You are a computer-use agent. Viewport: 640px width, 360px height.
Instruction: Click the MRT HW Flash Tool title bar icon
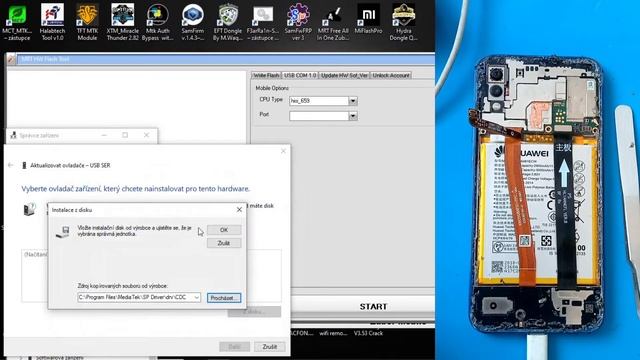click(x=11, y=59)
